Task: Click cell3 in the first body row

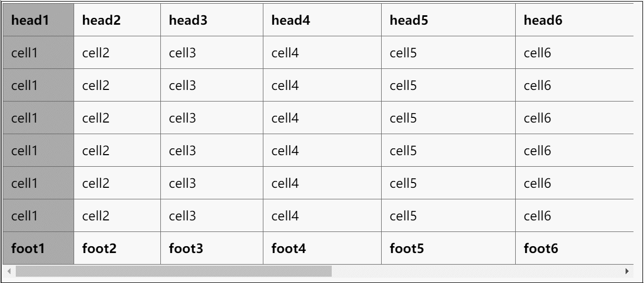Action: click(211, 53)
